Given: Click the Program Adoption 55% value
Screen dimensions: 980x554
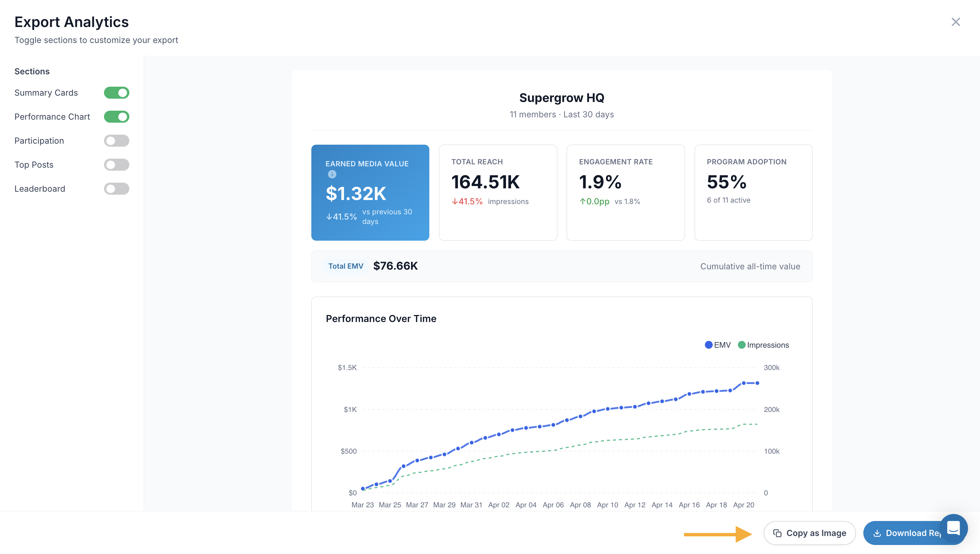Looking at the screenshot, I should [x=727, y=182].
